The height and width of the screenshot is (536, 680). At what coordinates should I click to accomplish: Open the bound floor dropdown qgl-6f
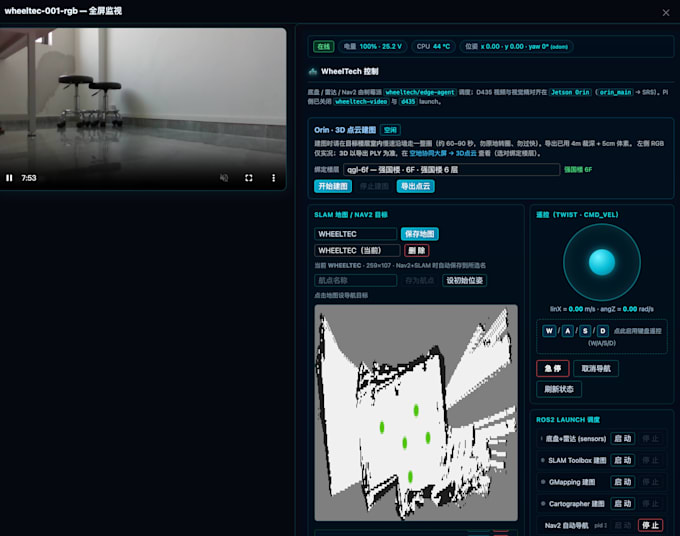click(x=451, y=170)
